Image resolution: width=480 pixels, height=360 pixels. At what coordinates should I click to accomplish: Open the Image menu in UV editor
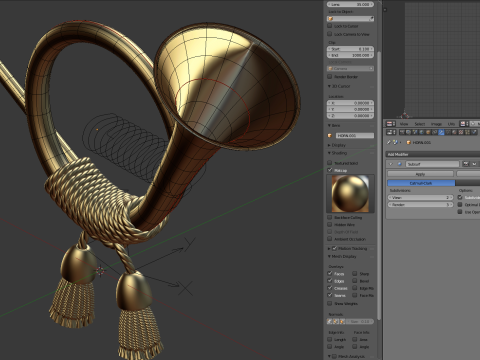point(436,124)
